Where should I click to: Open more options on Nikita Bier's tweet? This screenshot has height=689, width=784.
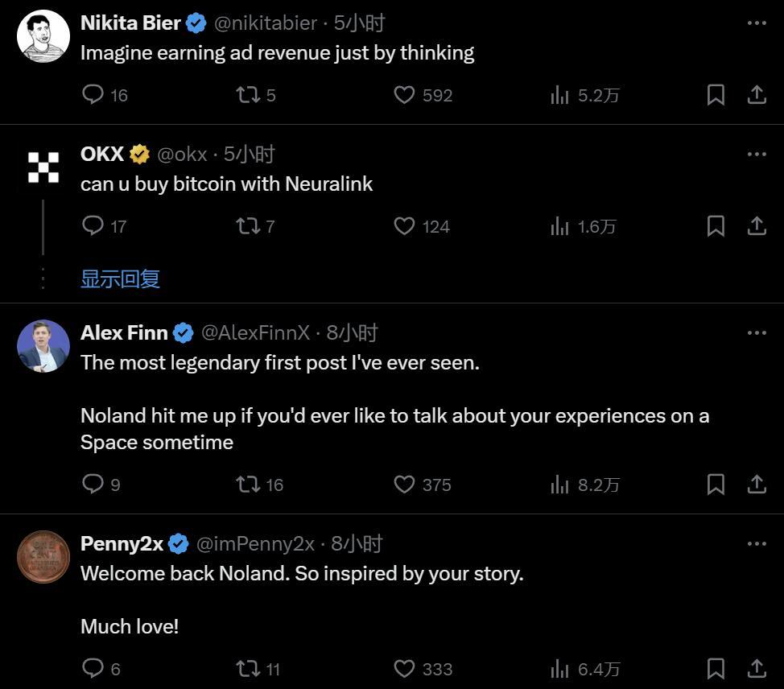point(757,23)
